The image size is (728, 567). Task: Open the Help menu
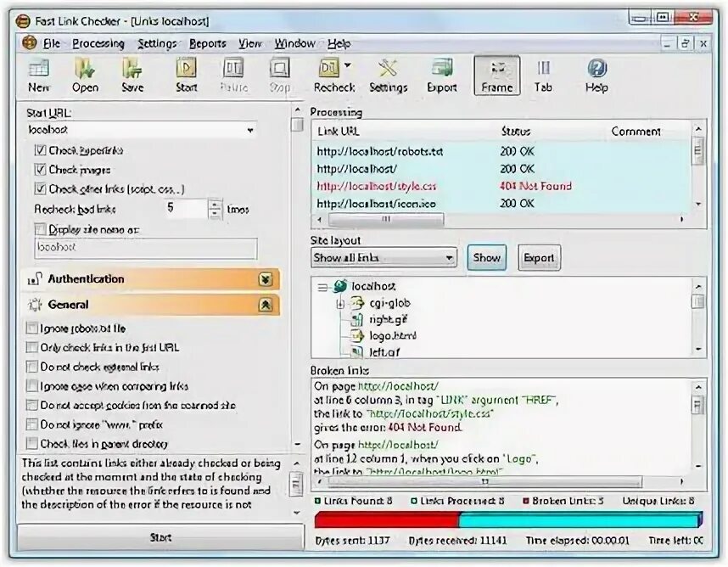pos(339,43)
